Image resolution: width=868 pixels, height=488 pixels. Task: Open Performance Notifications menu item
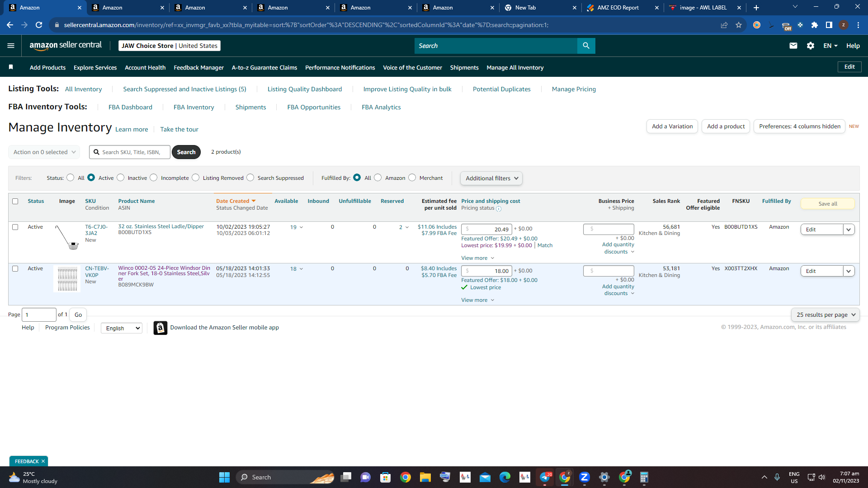[x=340, y=67]
